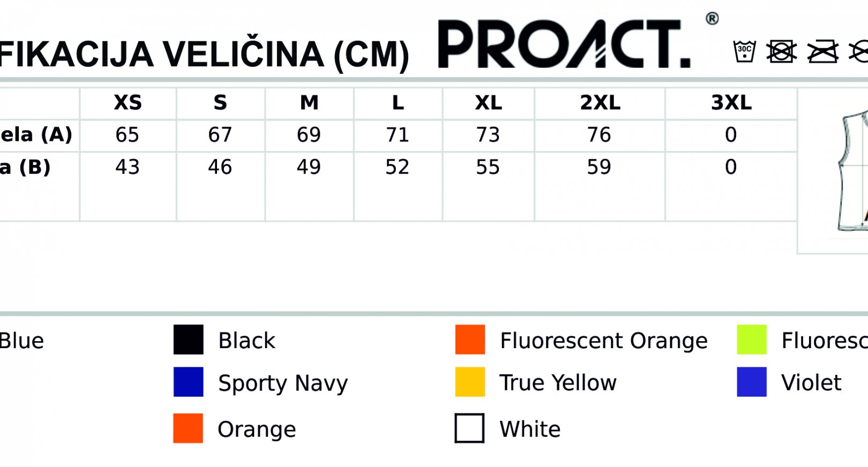
Task: Click the 3XL size column header
Action: click(731, 103)
